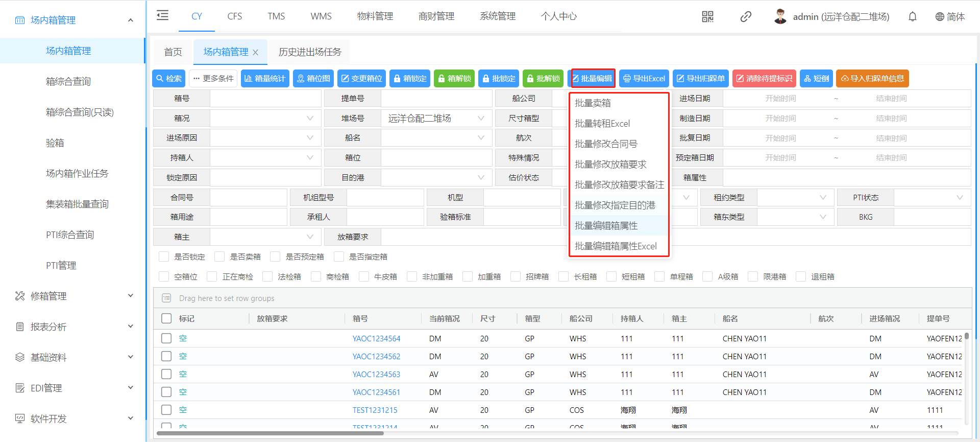
Task: Click the 箱号 input field
Action: pyautogui.click(x=265, y=99)
